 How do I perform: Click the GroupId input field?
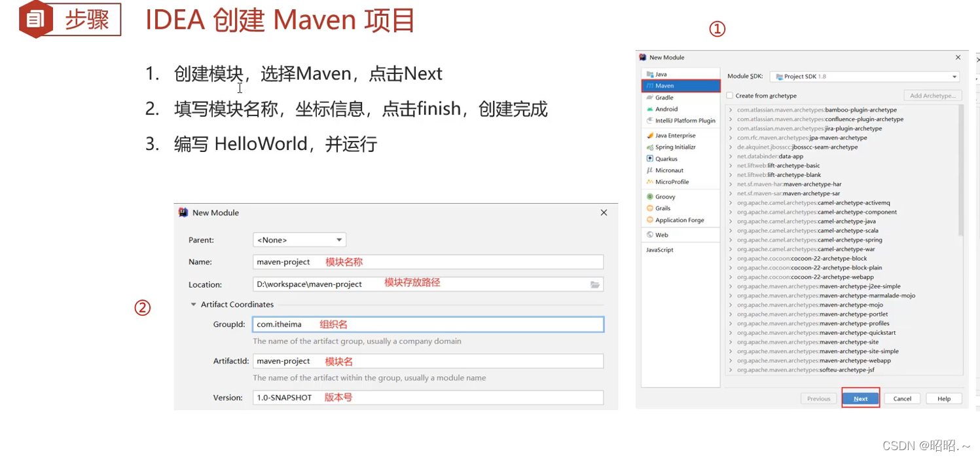pyautogui.click(x=428, y=324)
